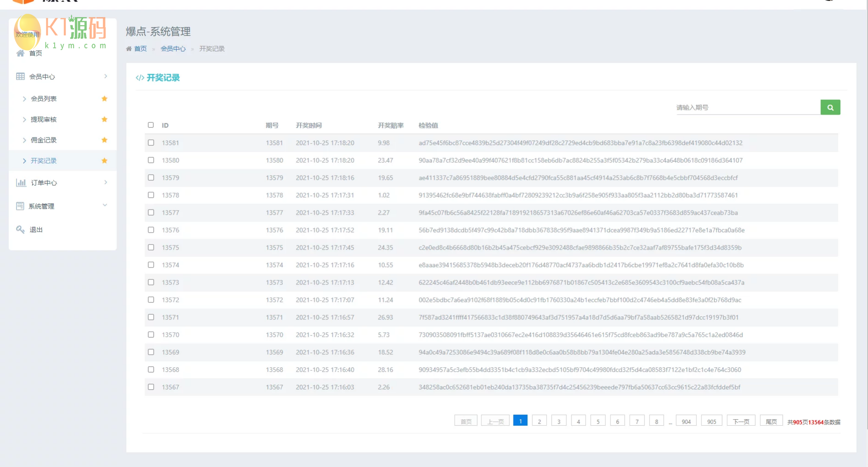Click the code icon beside 开奖记录 heading
Screen dimensions: 868x467
pyautogui.click(x=140, y=78)
